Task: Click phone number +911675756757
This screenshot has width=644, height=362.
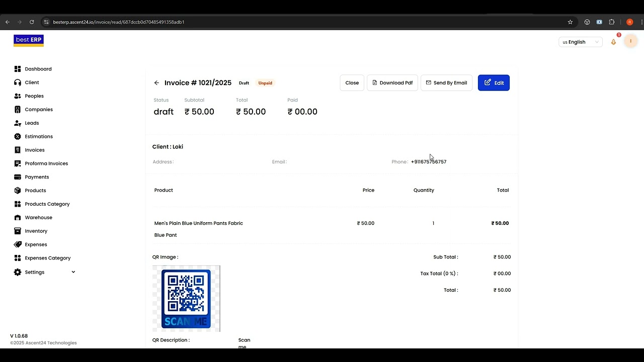Action: [429, 162]
